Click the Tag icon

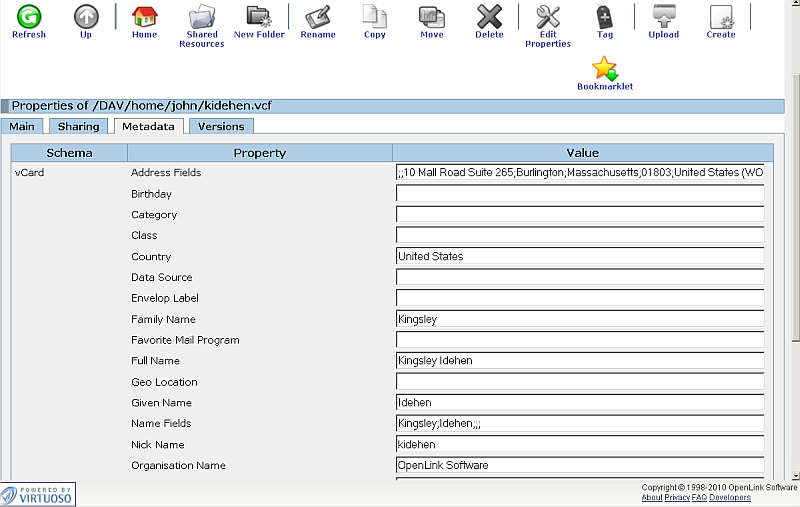tap(605, 16)
